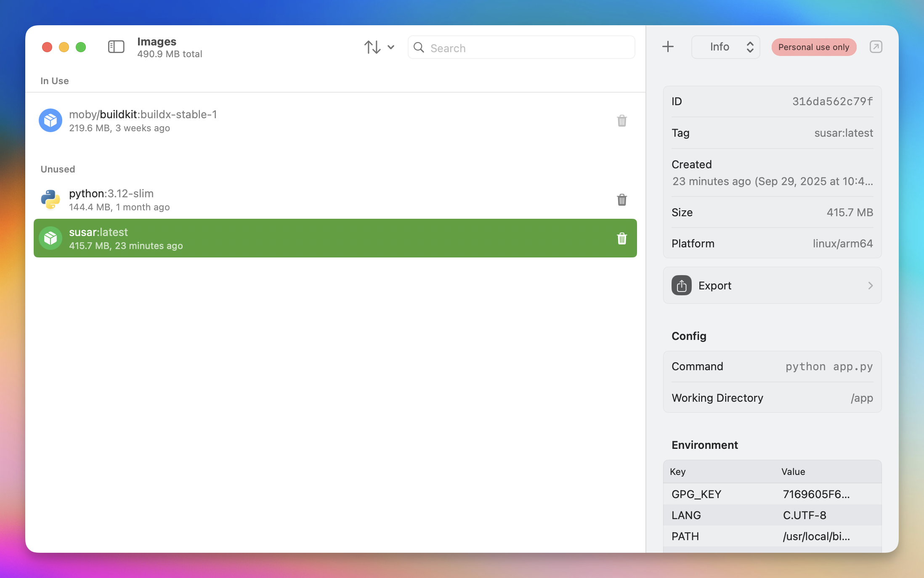Open the sort order dropdown

[379, 47]
